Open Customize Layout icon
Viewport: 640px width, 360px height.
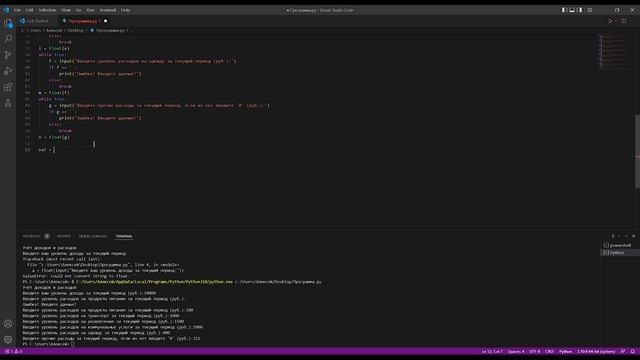(589, 10)
